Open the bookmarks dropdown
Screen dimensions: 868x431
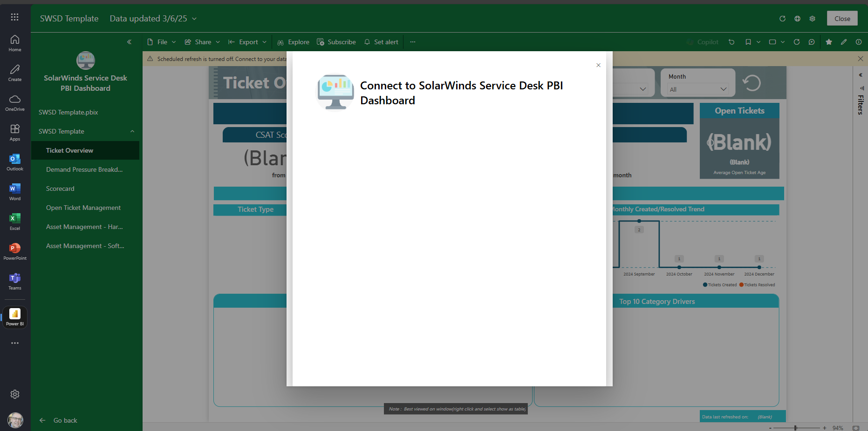(x=752, y=42)
